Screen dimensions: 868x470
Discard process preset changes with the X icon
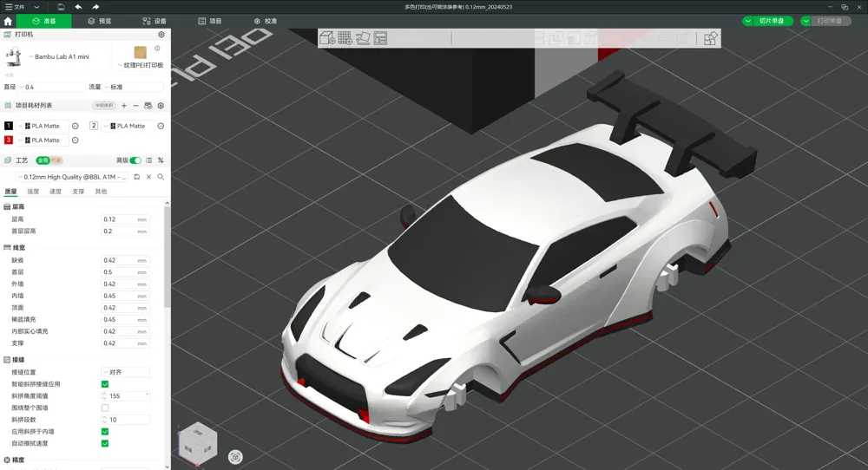coord(148,177)
